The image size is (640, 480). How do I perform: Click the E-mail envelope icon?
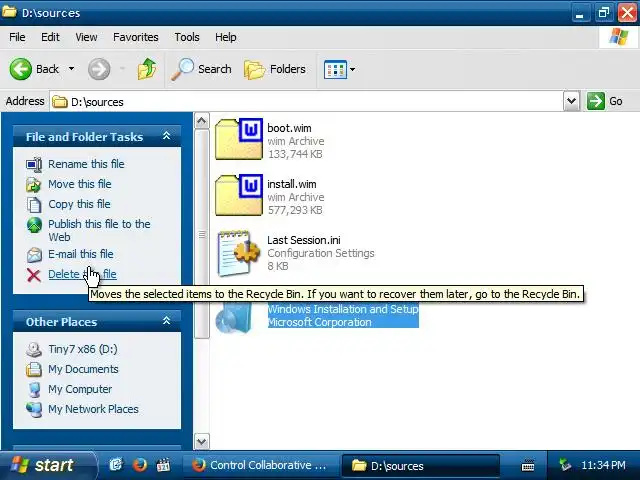[34, 255]
